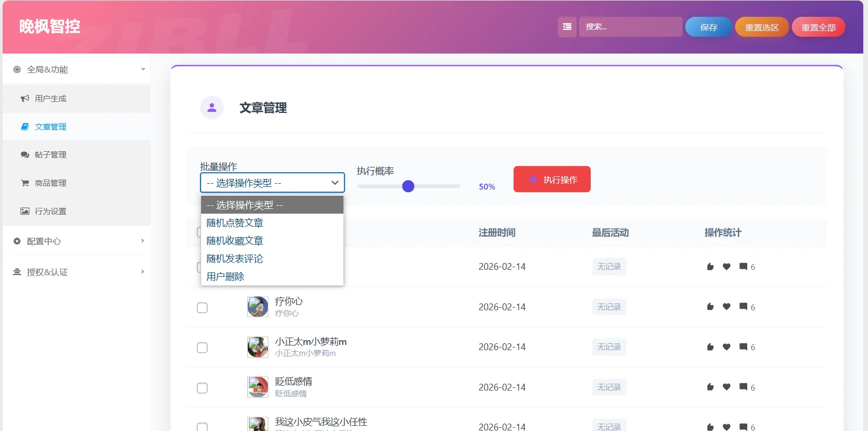Viewport: 868px width, 431px height.
Task: Click the orange 重置选区 button
Action: [762, 27]
